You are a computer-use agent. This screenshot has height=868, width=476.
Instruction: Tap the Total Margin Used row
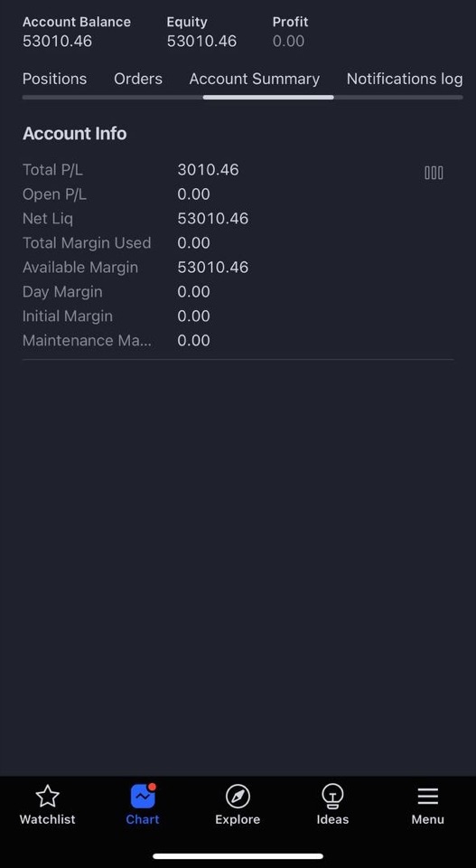click(238, 242)
